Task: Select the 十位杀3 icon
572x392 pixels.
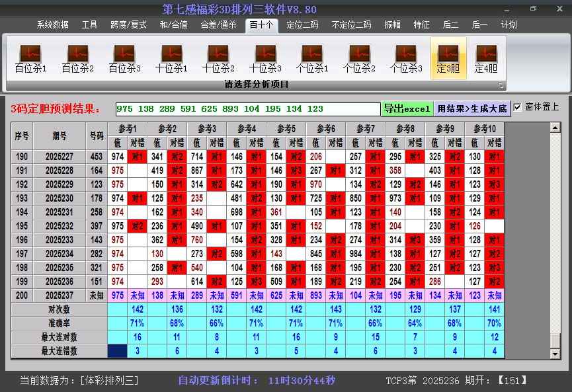Action: [265, 58]
